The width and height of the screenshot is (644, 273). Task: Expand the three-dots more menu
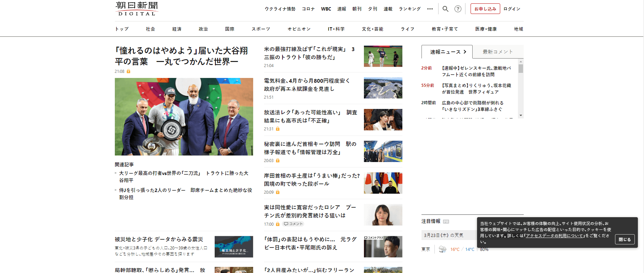pos(430,9)
